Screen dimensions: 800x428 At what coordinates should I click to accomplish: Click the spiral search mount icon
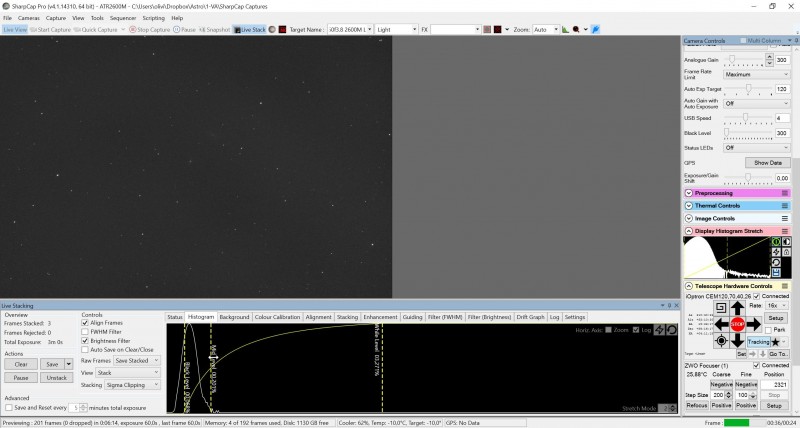coord(721,308)
